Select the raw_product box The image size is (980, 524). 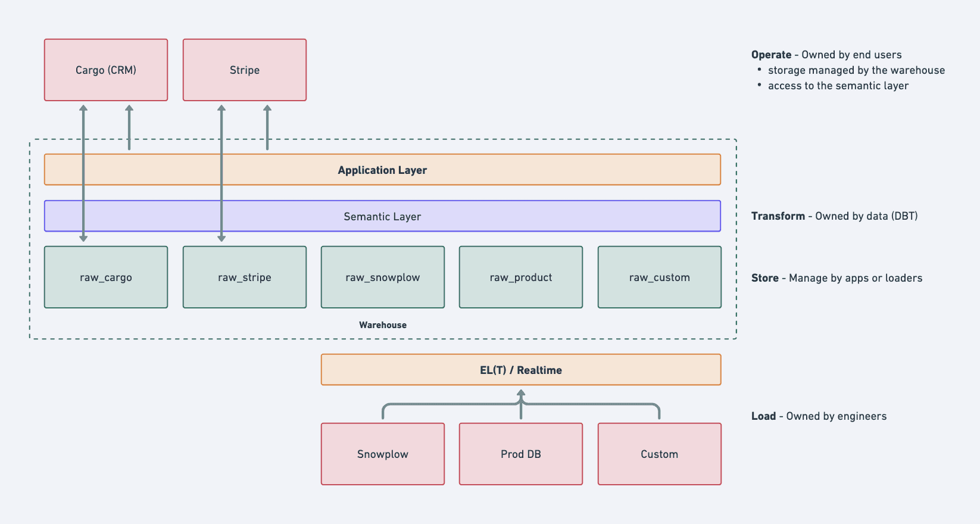click(x=521, y=277)
